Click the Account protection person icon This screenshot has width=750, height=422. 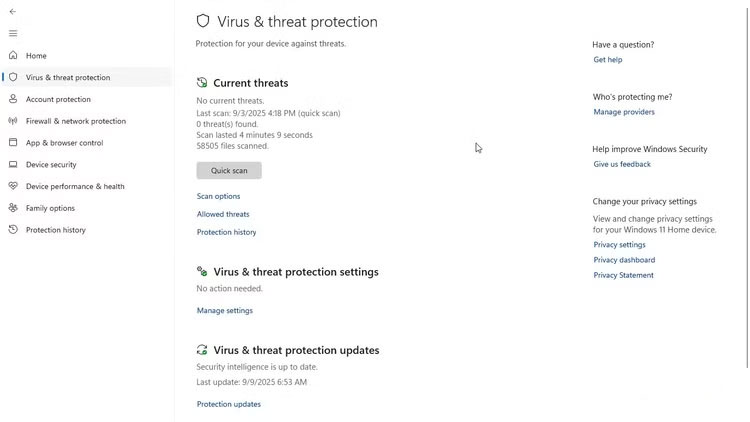point(13,99)
